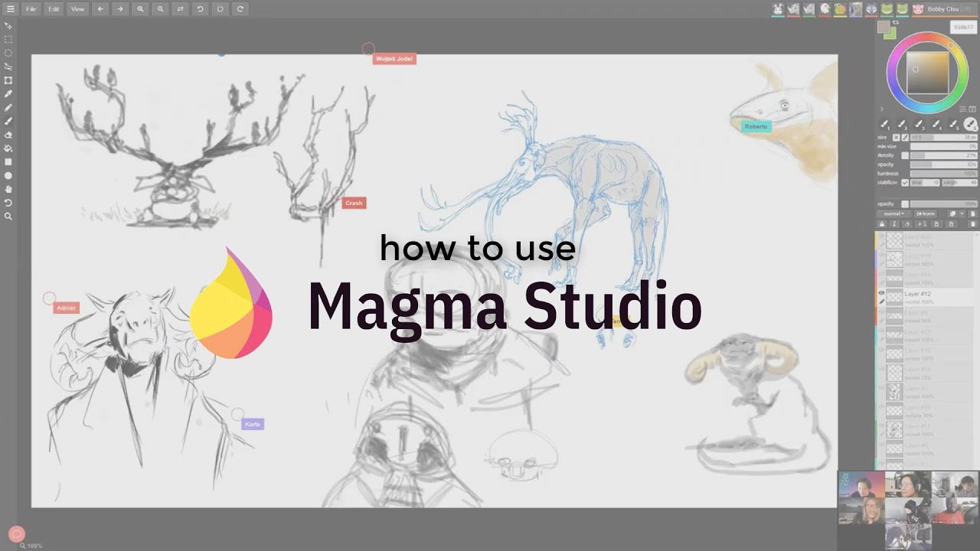The width and height of the screenshot is (980, 551).
Task: Click the stabilizer weight field
Action: click(959, 183)
